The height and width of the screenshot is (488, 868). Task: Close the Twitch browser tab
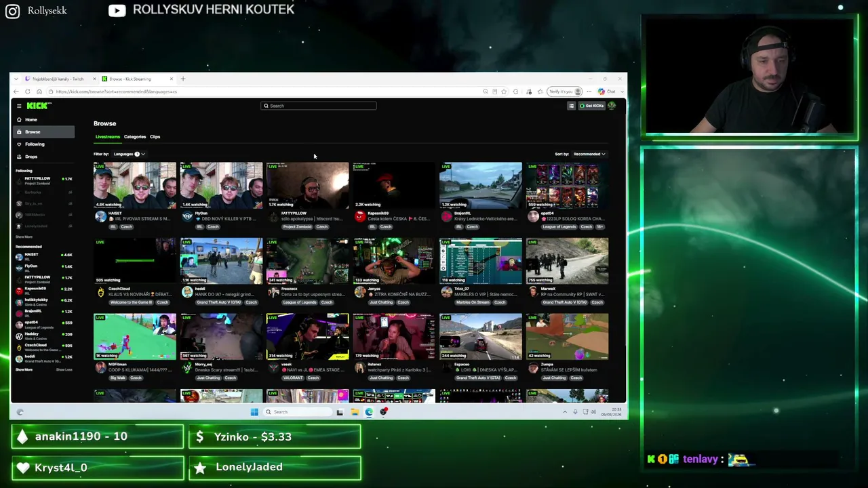click(95, 79)
